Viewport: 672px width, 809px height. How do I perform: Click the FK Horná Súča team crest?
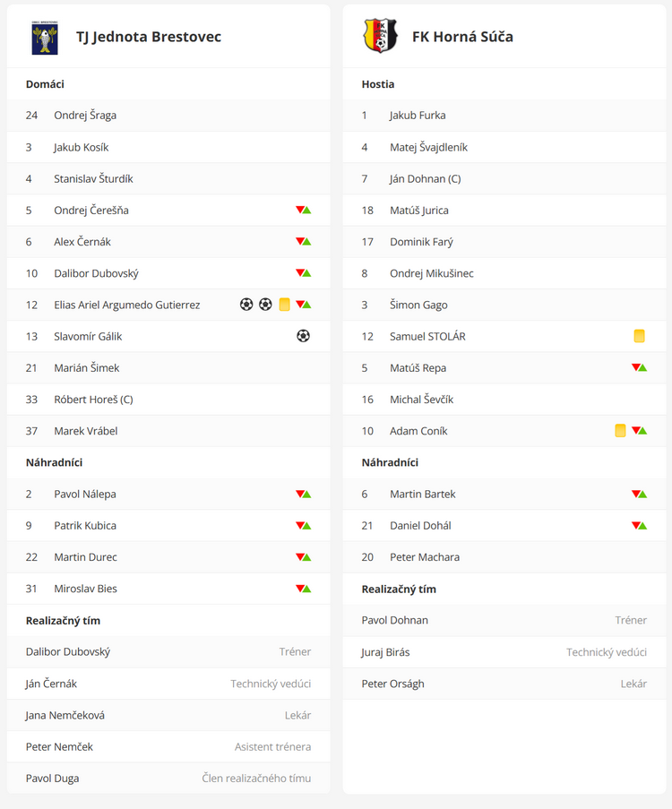tap(380, 37)
